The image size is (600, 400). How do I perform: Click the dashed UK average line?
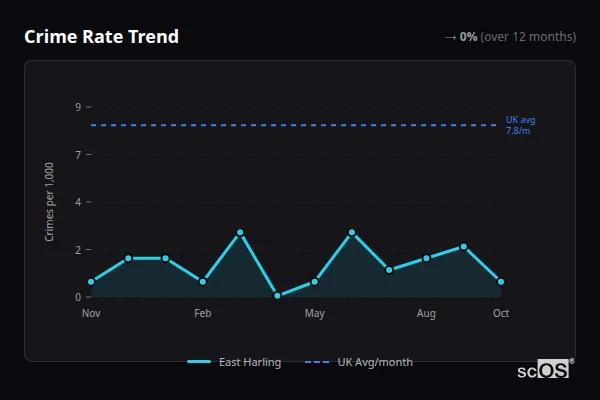(x=294, y=125)
